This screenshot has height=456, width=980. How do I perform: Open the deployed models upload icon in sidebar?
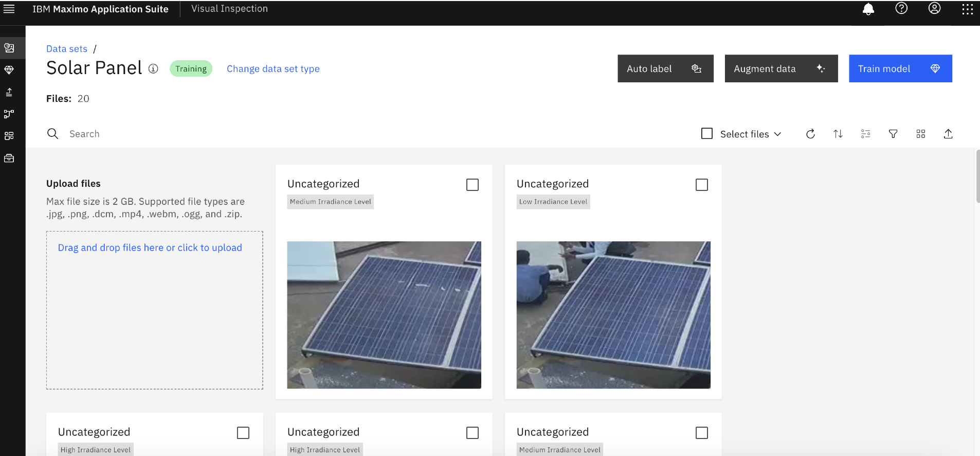(x=9, y=92)
